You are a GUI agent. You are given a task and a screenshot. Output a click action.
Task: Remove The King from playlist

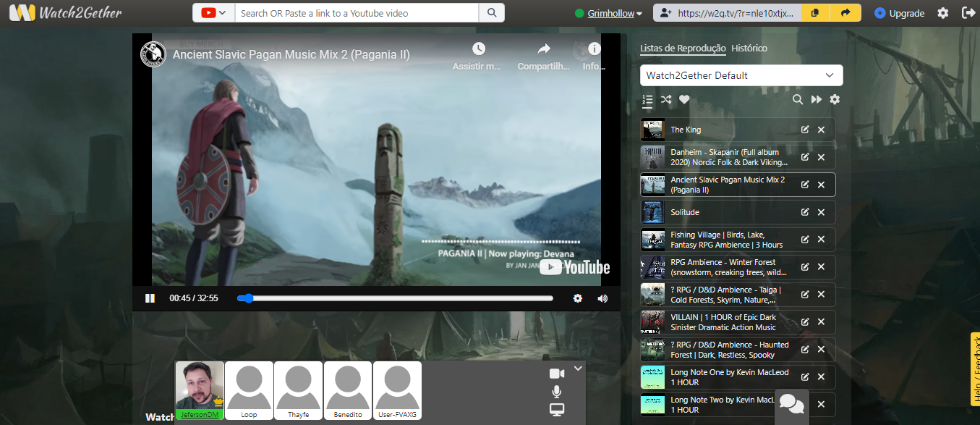coord(821,130)
